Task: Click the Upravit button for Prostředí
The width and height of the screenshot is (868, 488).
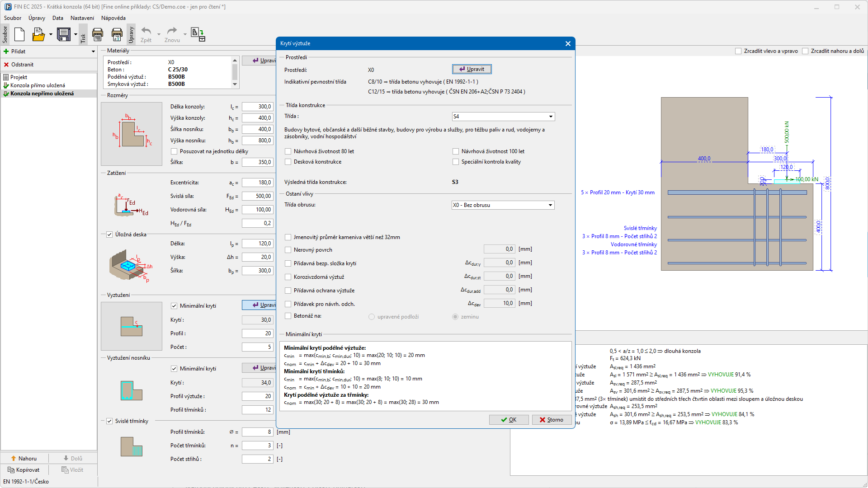Action: pyautogui.click(x=472, y=69)
